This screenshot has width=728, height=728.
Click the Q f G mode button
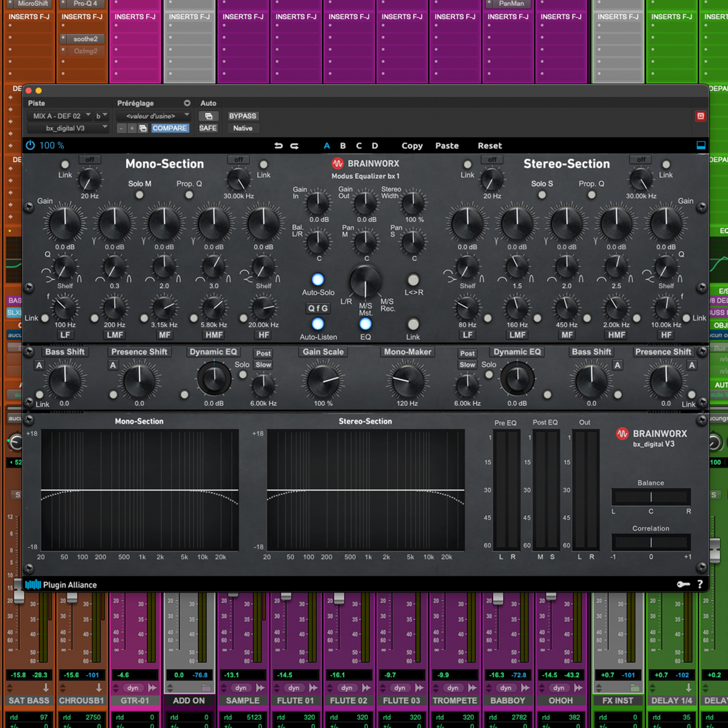click(318, 308)
